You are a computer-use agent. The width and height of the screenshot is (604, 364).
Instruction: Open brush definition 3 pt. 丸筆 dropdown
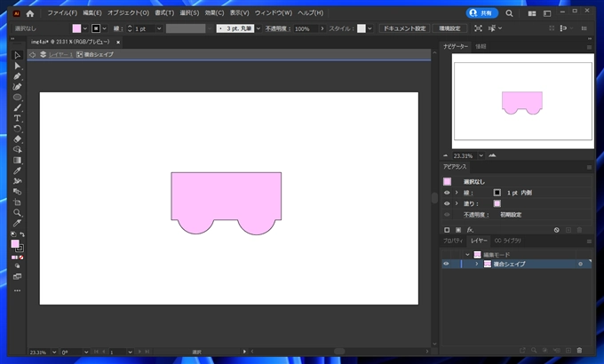pyautogui.click(x=258, y=28)
